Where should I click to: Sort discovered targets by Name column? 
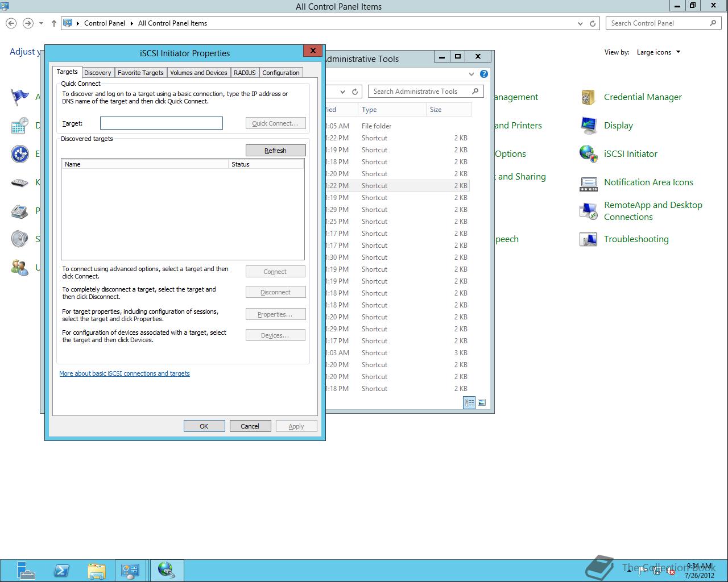coord(144,164)
